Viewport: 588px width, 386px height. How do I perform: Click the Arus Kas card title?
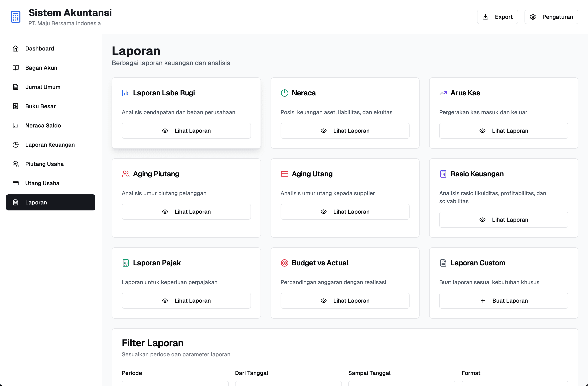coord(465,93)
